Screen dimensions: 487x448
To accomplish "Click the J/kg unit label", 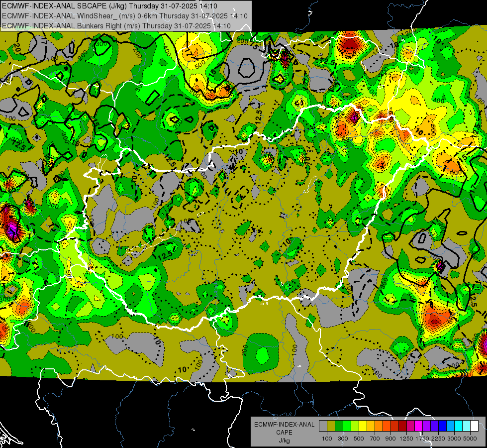I will tap(284, 441).
